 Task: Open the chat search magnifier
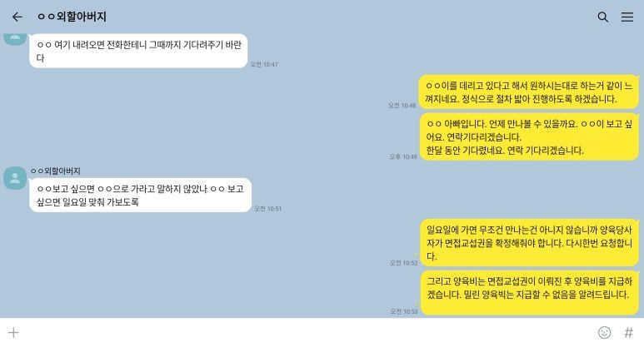tap(602, 17)
